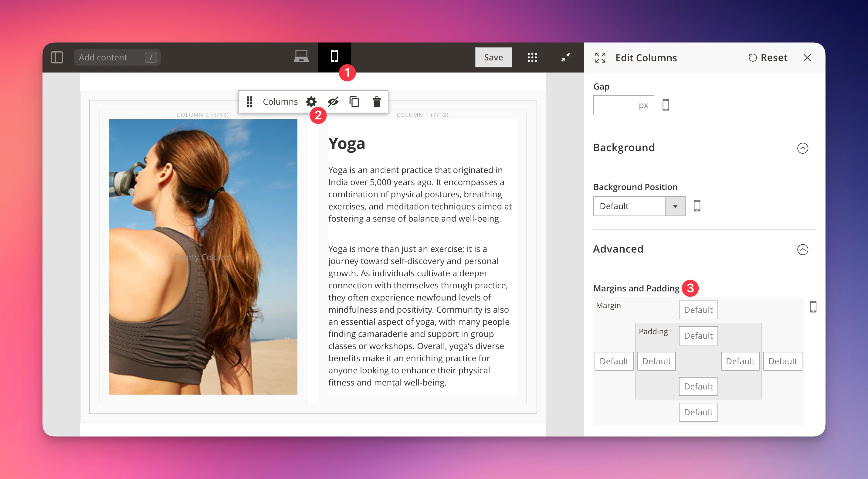The height and width of the screenshot is (479, 868).
Task: Collapse the Background section
Action: [803, 148]
